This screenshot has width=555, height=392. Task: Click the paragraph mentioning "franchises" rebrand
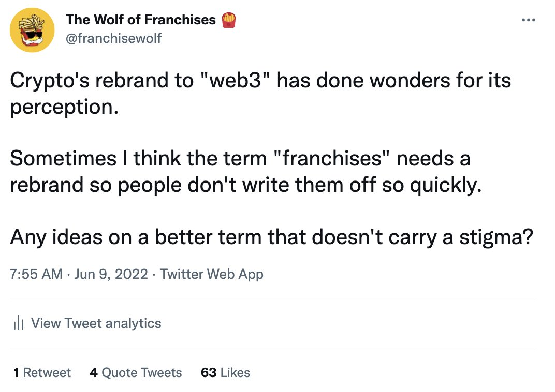(245, 171)
